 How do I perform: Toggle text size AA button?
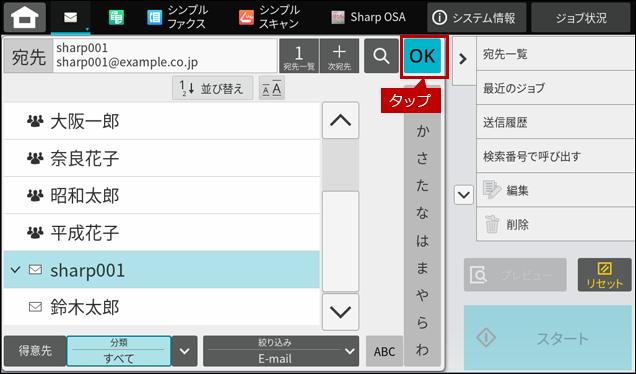(x=272, y=88)
